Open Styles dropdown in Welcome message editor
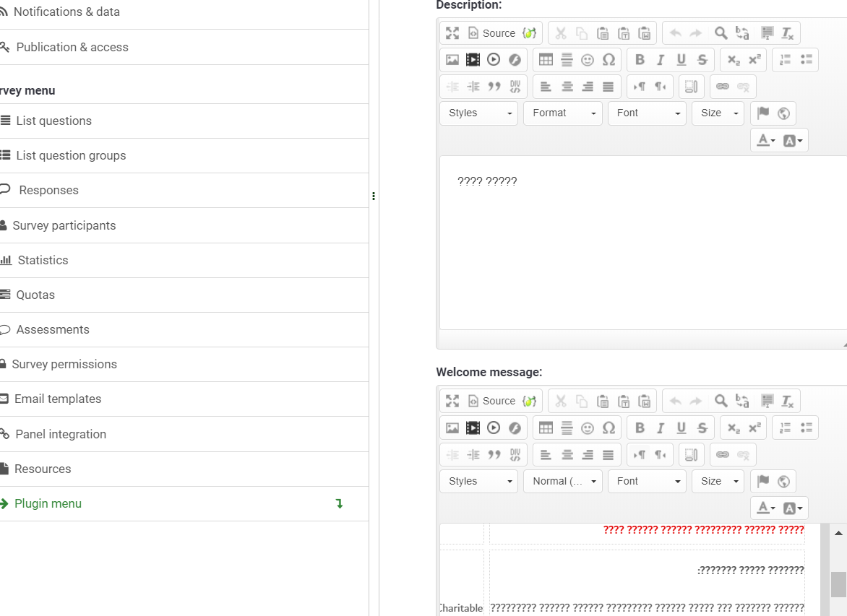This screenshot has width=847, height=616. tap(478, 481)
